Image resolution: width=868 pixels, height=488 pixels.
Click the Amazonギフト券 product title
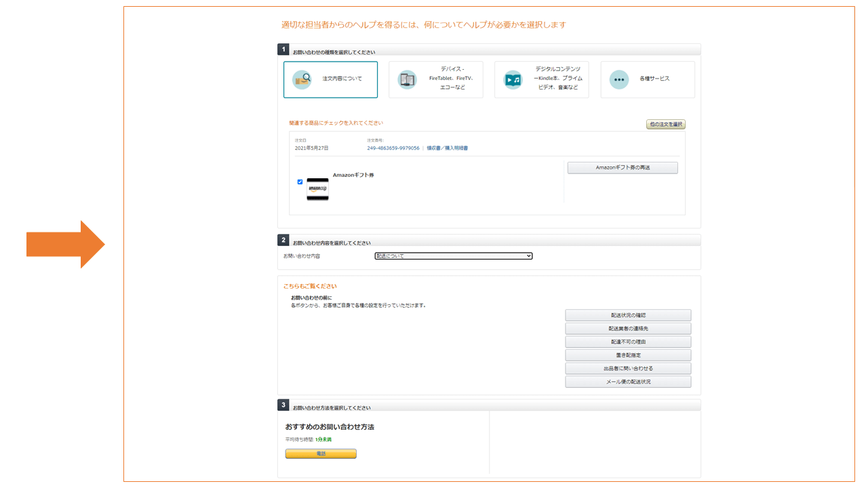point(353,175)
